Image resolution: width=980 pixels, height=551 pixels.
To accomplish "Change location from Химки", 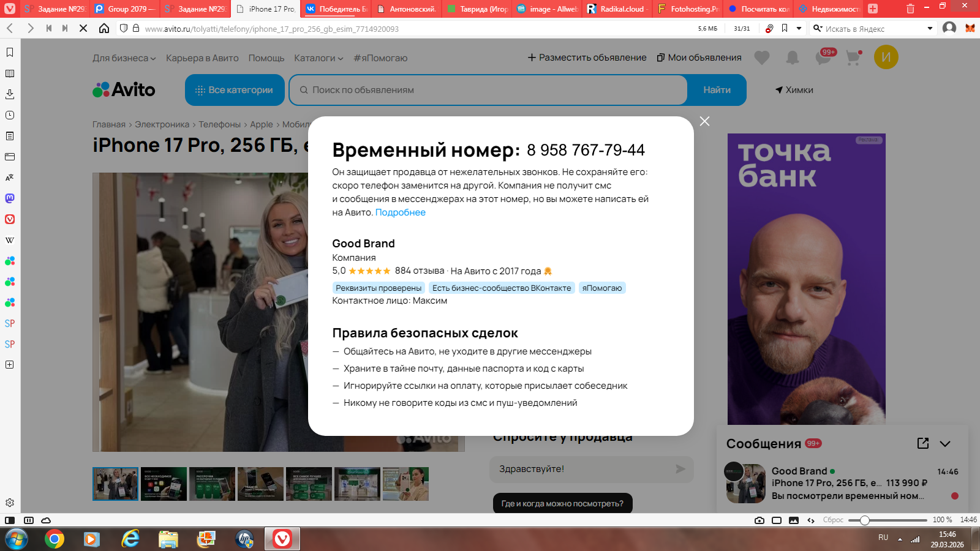I will (x=794, y=90).
